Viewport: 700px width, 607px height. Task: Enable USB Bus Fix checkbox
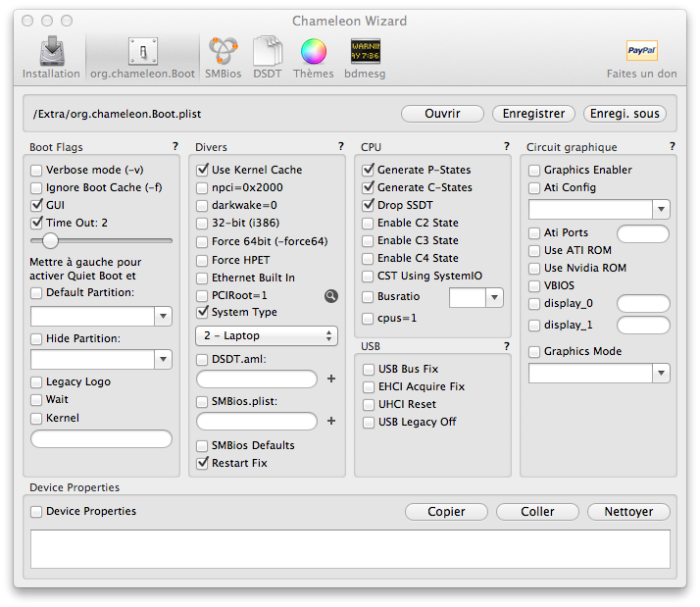[369, 370]
